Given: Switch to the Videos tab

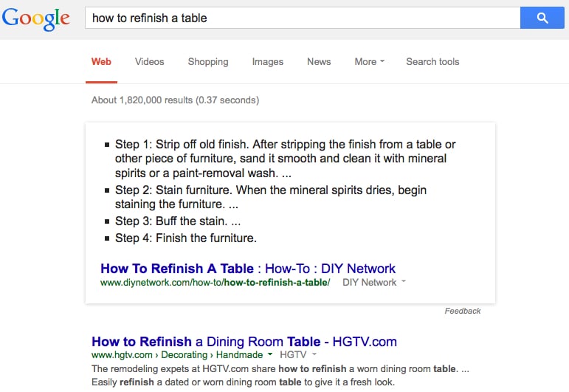Looking at the screenshot, I should [x=149, y=62].
